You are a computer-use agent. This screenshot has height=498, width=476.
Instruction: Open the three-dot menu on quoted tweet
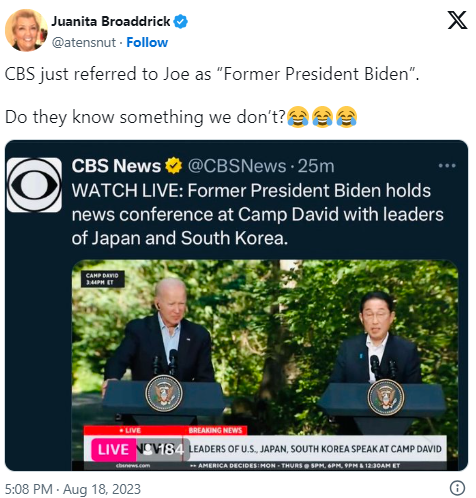point(447,165)
